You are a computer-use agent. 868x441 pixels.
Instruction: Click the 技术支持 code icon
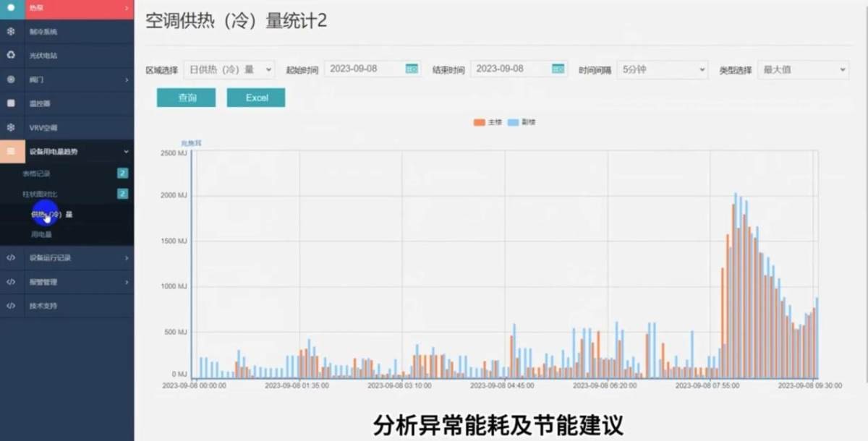coord(11,306)
